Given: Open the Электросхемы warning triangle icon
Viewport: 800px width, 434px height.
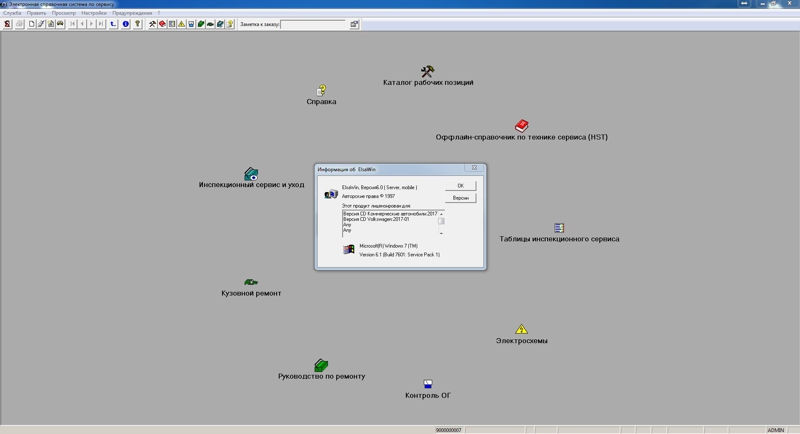Looking at the screenshot, I should (521, 329).
